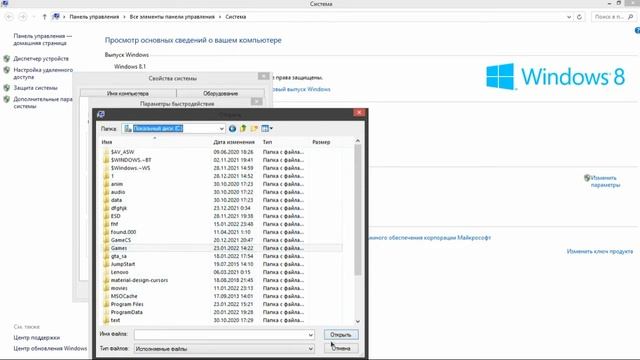This screenshot has height=360, width=640.
Task: Select the found.000 folder
Action: (123, 232)
